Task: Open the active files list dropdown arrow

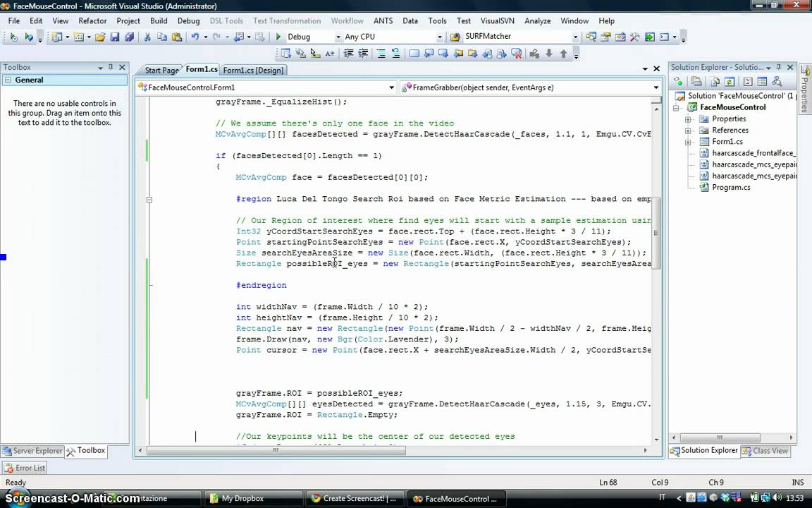Action: pos(645,68)
